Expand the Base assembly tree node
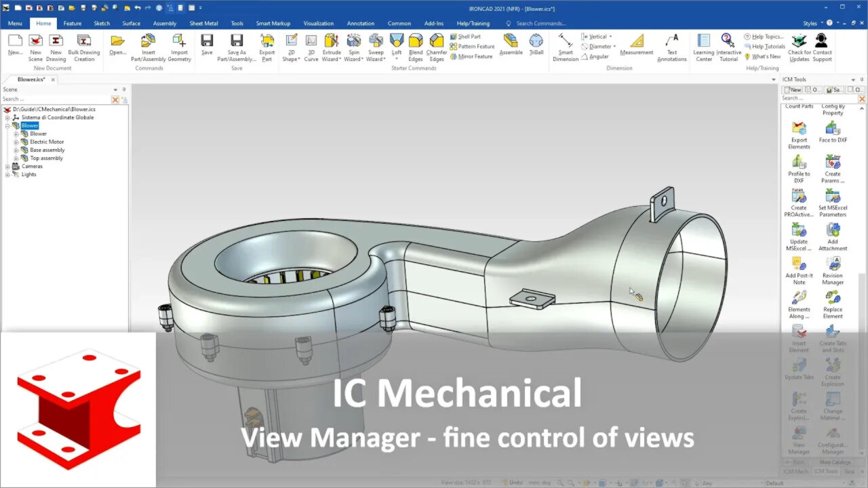 16,150
